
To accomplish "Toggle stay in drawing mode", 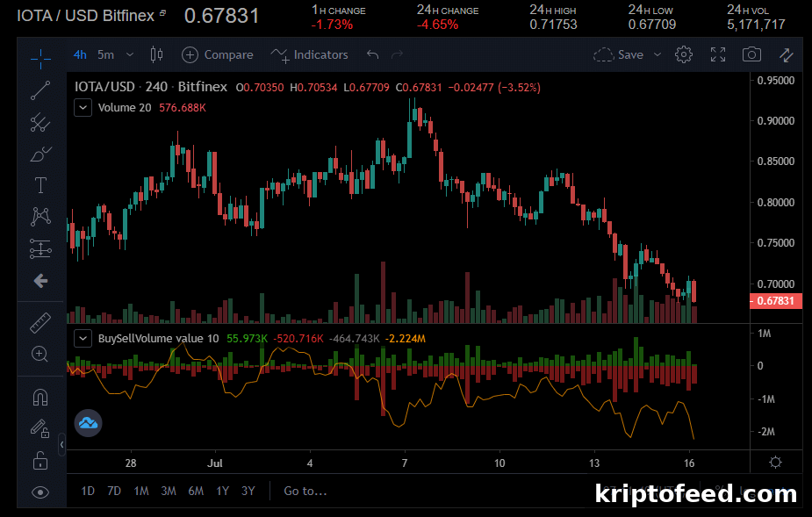I will (x=40, y=428).
